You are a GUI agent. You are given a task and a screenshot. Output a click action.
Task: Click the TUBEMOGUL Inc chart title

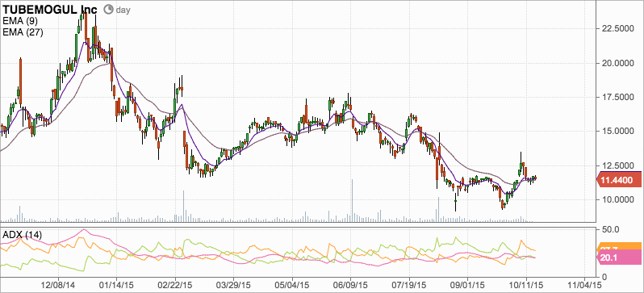(x=51, y=9)
